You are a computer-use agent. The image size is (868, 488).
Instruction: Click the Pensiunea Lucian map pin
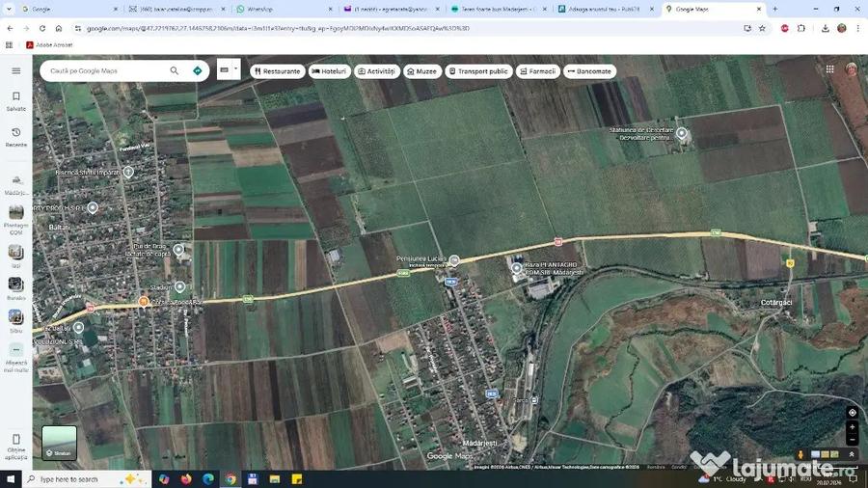(454, 260)
